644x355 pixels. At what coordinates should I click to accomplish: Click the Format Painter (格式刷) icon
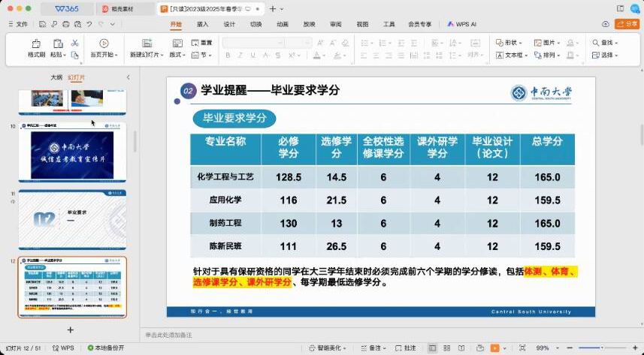point(36,44)
